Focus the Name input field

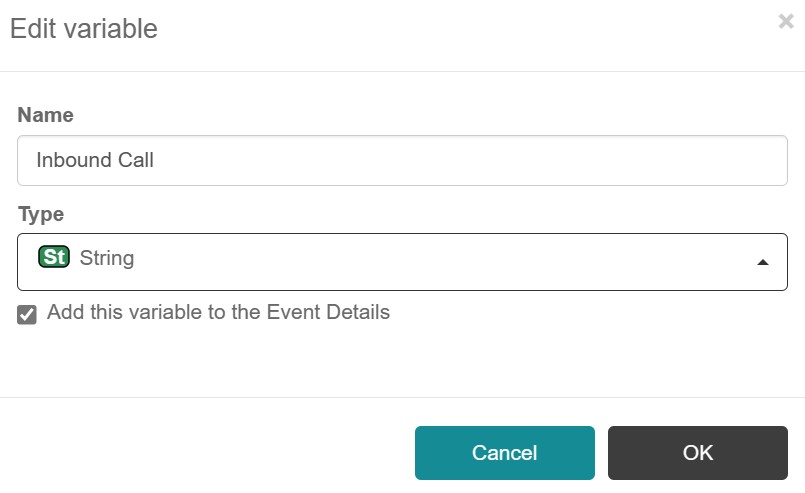(402, 160)
